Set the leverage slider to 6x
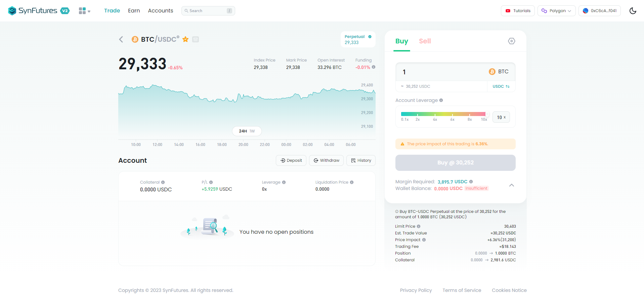The image size is (644, 302). [x=453, y=114]
